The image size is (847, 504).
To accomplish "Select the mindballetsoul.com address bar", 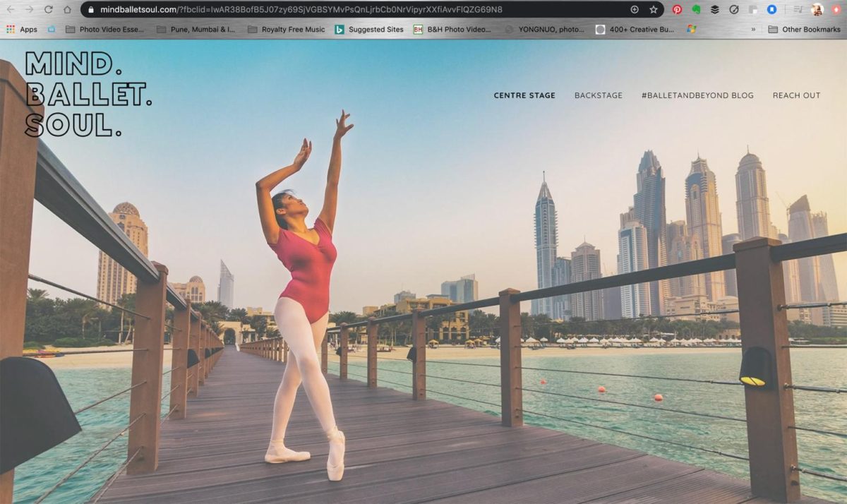I will pyautogui.click(x=372, y=10).
